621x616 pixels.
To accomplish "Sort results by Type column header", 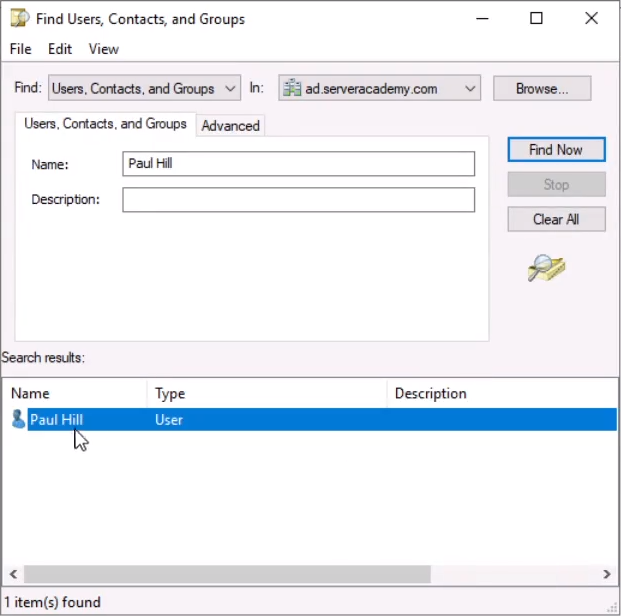I will tap(266, 393).
